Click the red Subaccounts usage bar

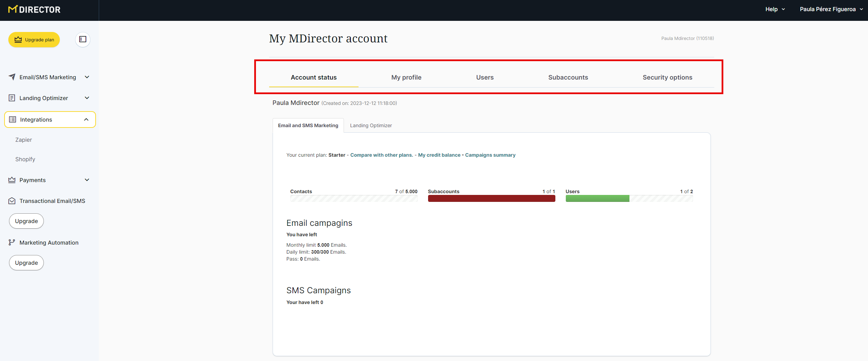point(491,198)
